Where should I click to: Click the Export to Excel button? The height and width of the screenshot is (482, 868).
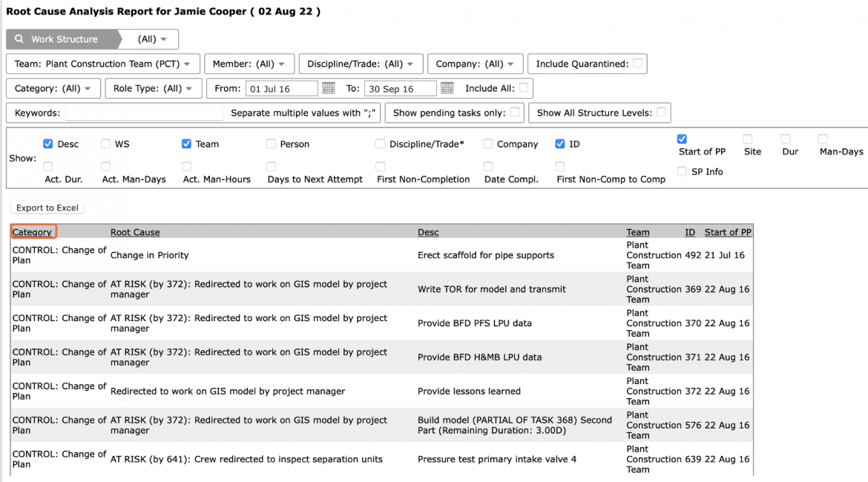click(x=47, y=208)
